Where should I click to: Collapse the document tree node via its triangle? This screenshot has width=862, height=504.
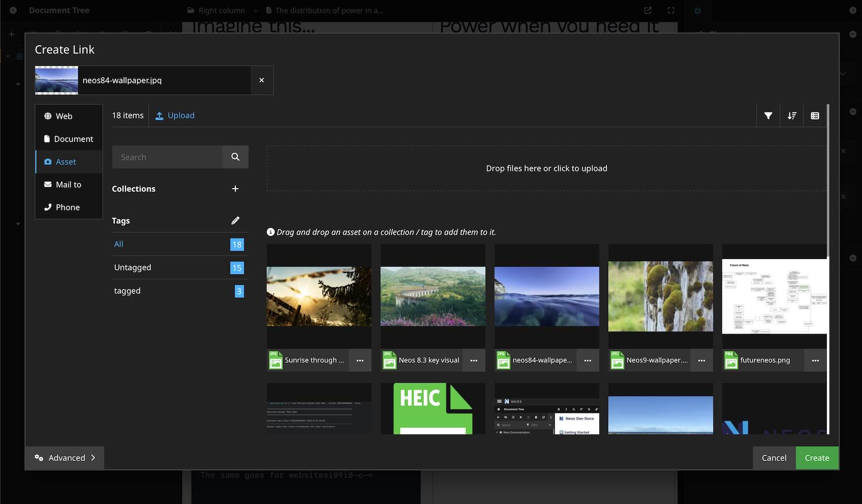(18, 84)
